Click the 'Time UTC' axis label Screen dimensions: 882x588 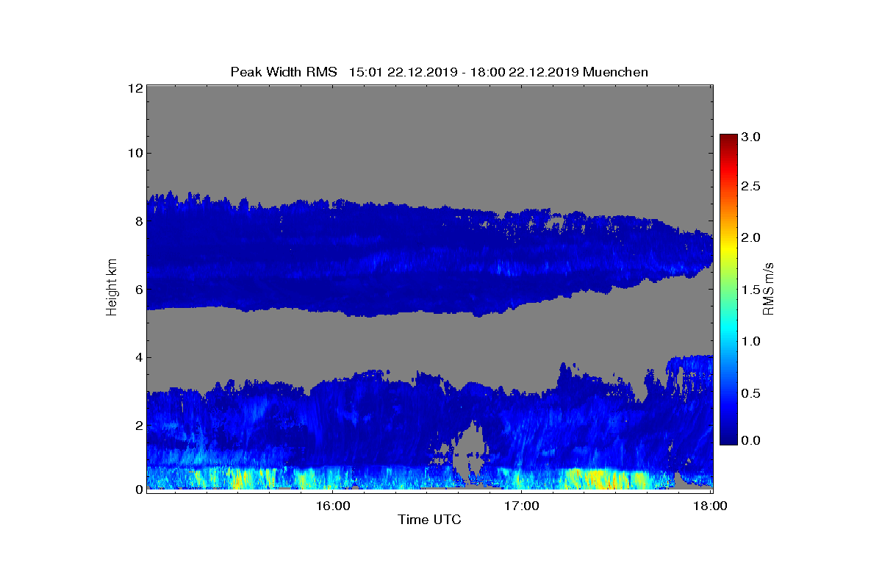(429, 520)
